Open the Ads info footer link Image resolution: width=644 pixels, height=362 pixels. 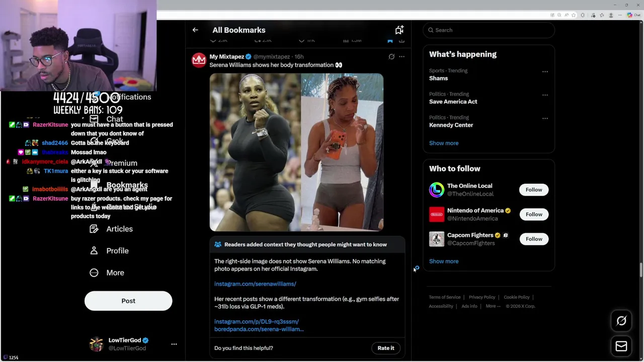point(469,306)
